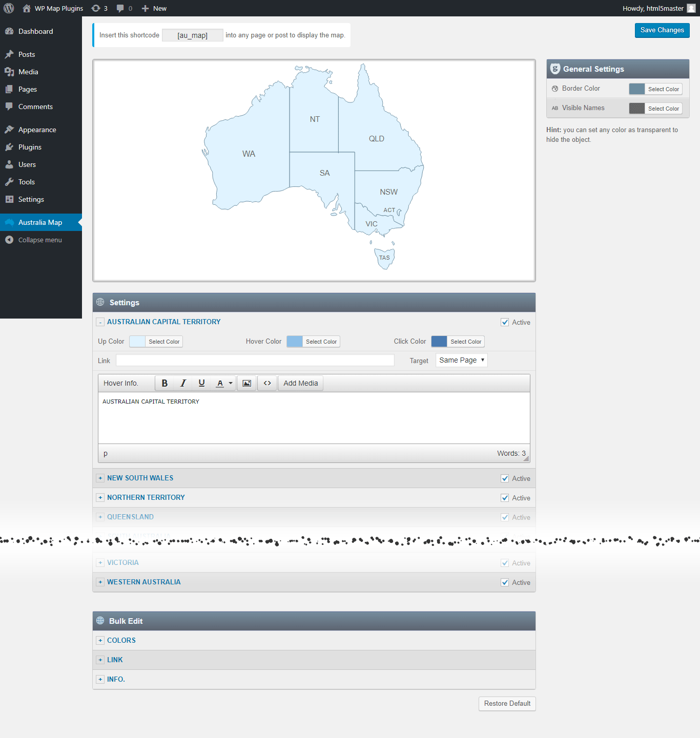Screen dimensions: 700x738
Task: Click the Posts pin icon
Action: coord(9,54)
